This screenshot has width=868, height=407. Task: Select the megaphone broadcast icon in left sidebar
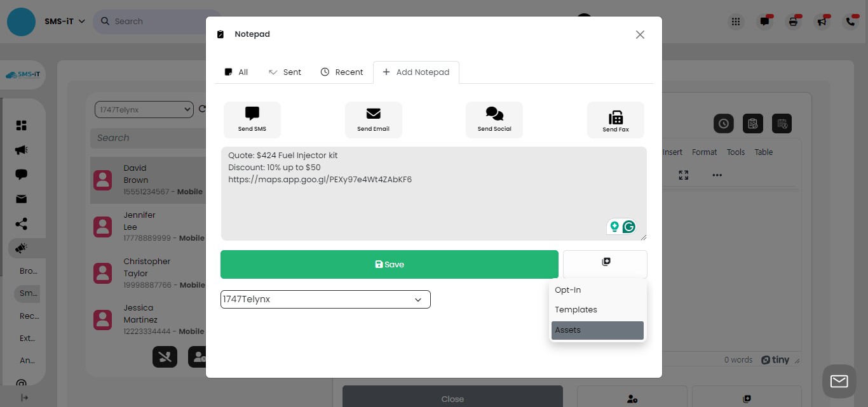[21, 150]
